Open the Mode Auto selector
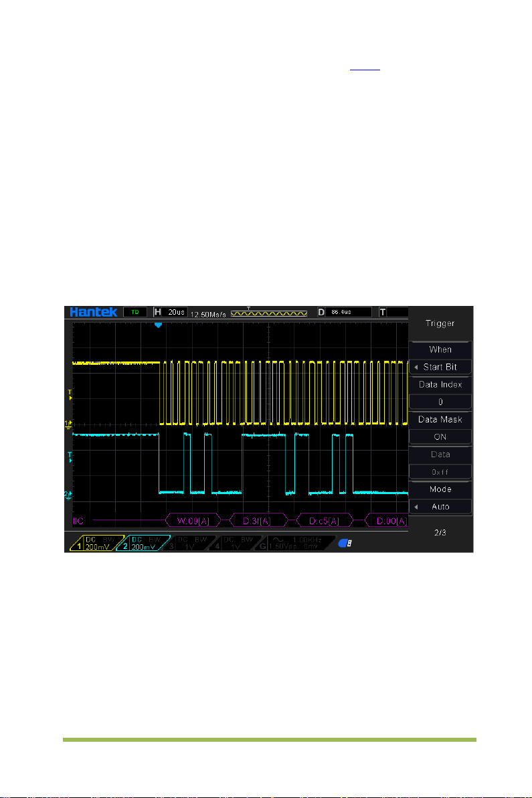 coord(440,506)
